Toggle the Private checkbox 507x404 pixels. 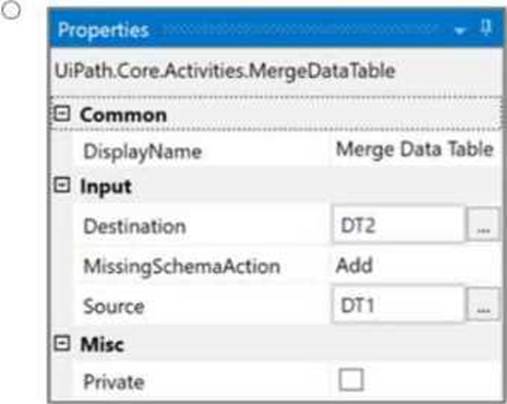351,380
